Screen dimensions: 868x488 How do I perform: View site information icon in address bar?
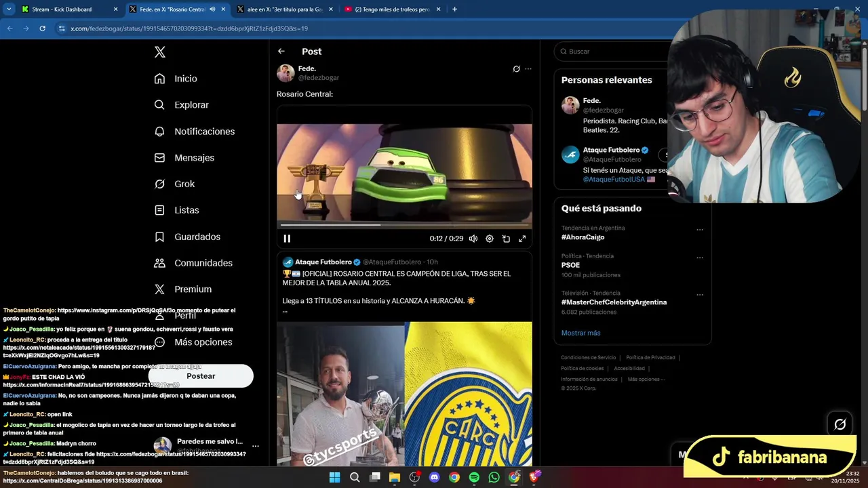tap(62, 28)
